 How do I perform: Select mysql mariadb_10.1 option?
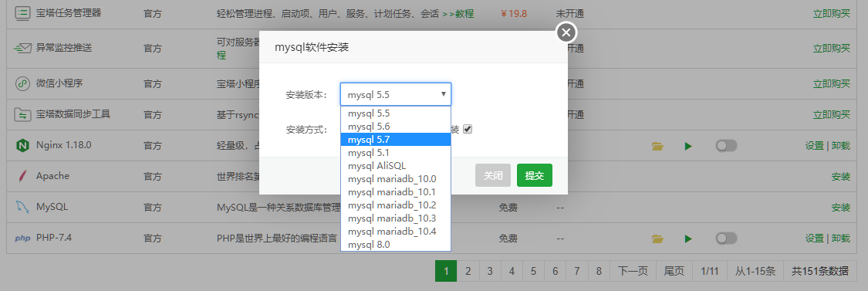coord(396,191)
